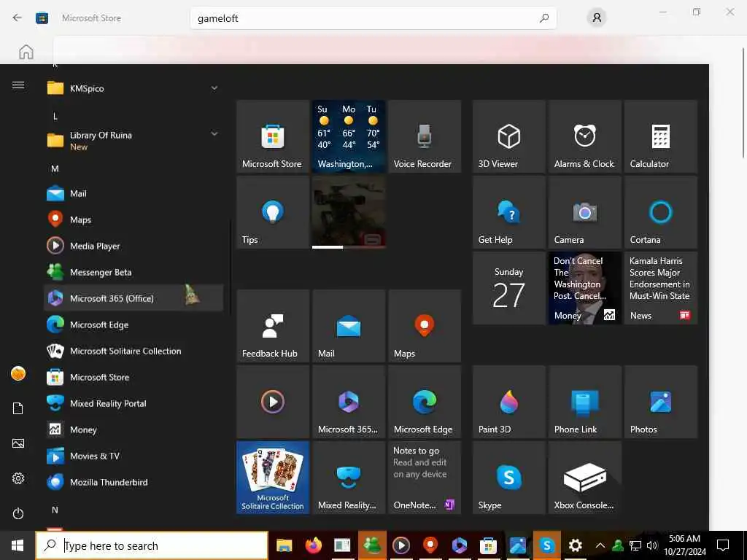Launch the Camera tile
This screenshot has width=747, height=560.
(x=584, y=212)
